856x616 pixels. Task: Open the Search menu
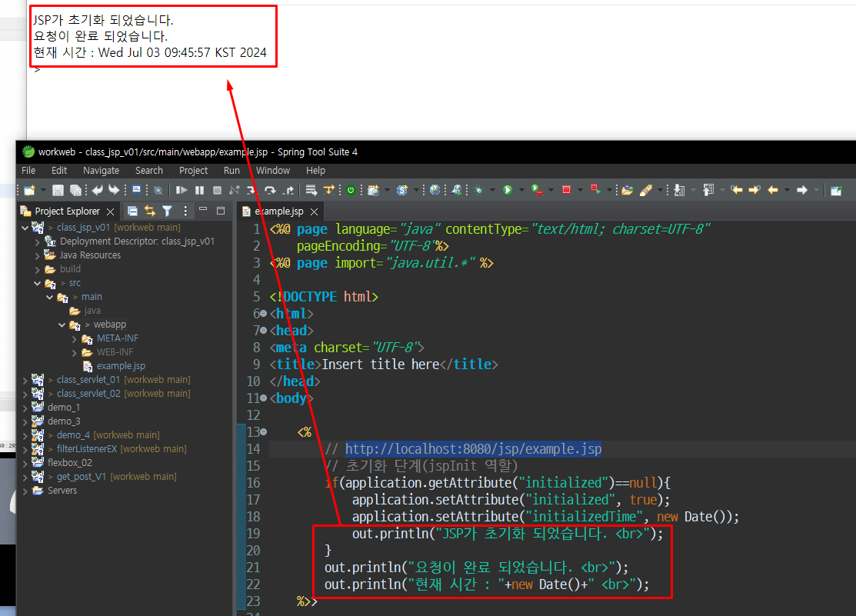click(x=149, y=171)
